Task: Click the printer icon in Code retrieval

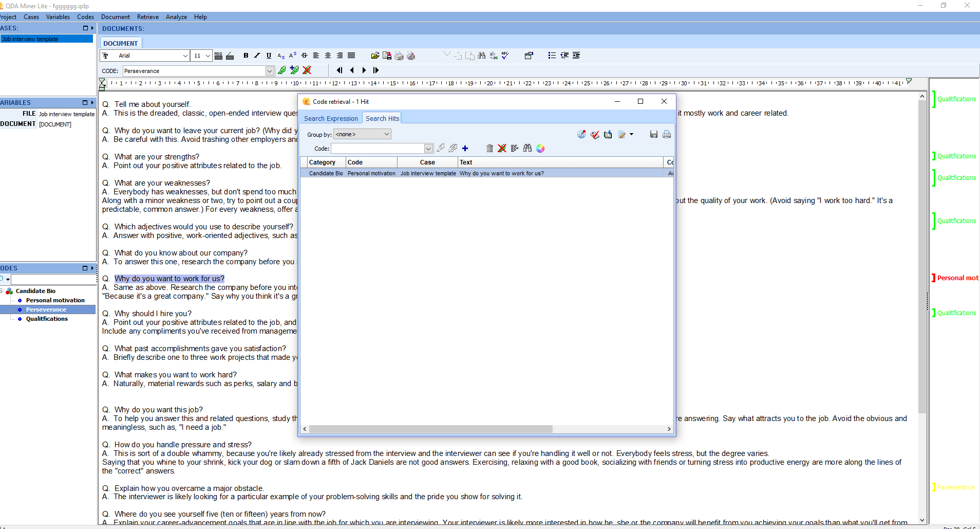Action: 667,135
